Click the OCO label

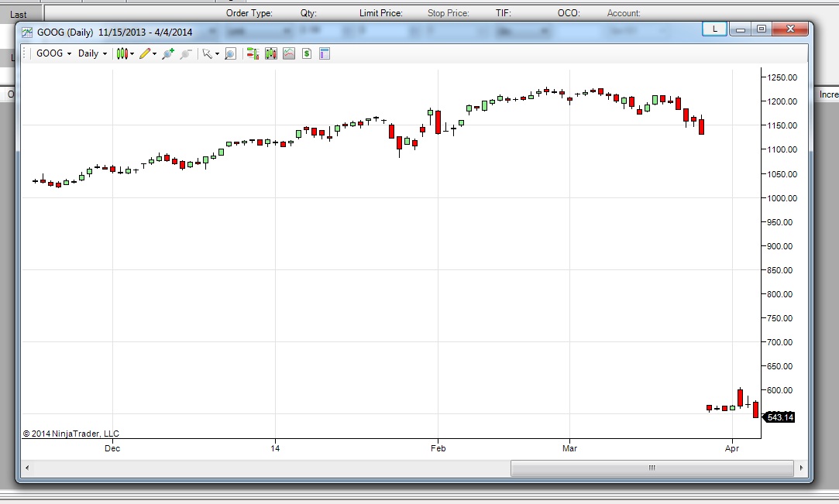tap(569, 13)
